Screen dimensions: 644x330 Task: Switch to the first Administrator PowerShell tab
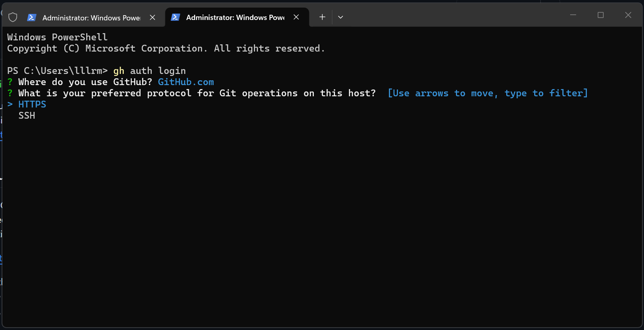click(92, 18)
